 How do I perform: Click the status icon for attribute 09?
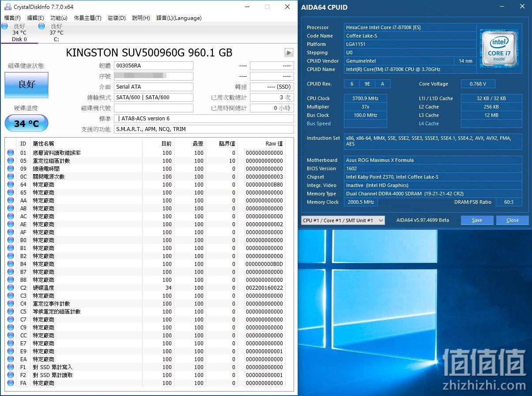pos(11,168)
